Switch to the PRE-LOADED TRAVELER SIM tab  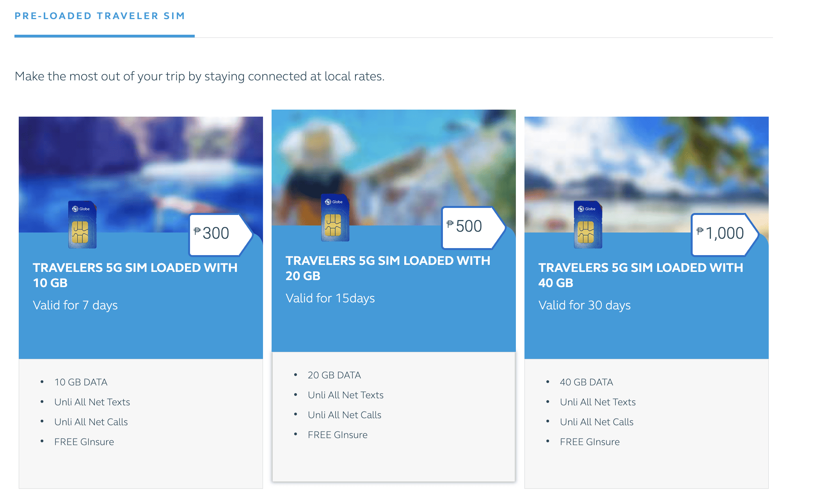(100, 16)
